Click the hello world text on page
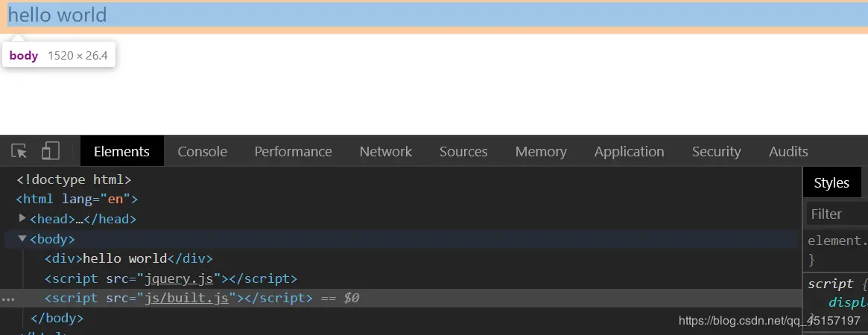This screenshot has height=335, width=868. click(57, 15)
